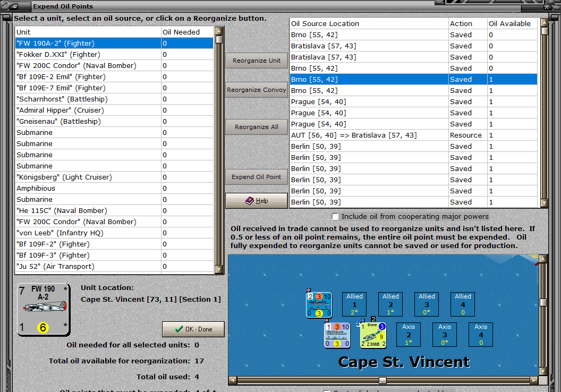
Task: Click the map horizontal scrollbar thumb
Action: click(x=382, y=380)
